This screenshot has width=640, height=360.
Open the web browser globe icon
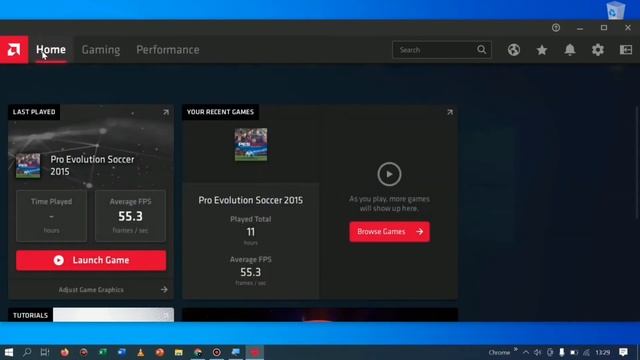[514, 50]
